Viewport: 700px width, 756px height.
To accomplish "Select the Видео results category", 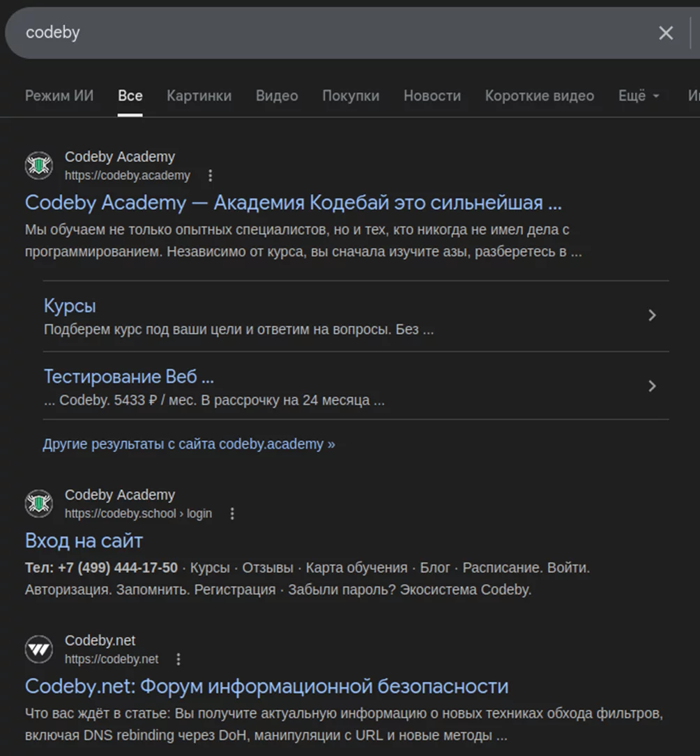I will point(276,96).
